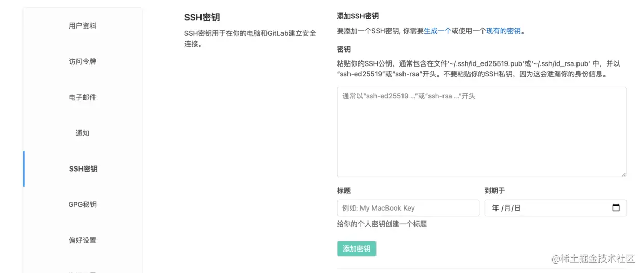Open 偏好设置 from the sidebar
Screen dimensions: 644x273
83,240
